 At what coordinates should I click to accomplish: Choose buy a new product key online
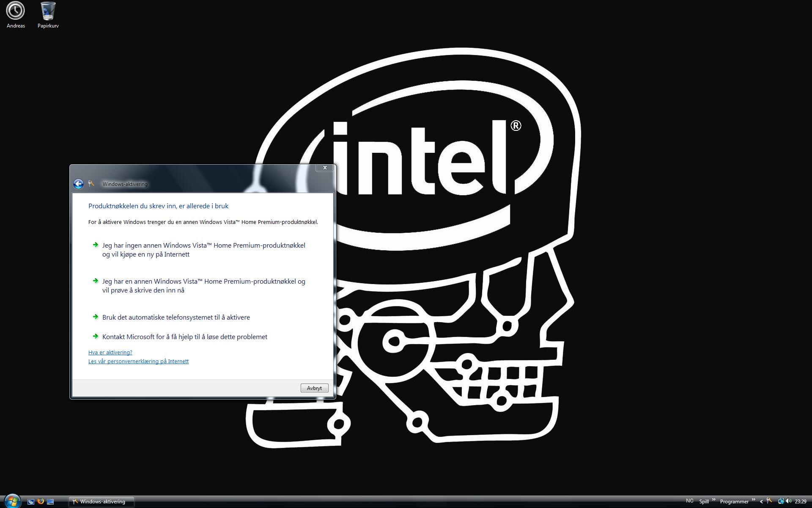(x=203, y=250)
